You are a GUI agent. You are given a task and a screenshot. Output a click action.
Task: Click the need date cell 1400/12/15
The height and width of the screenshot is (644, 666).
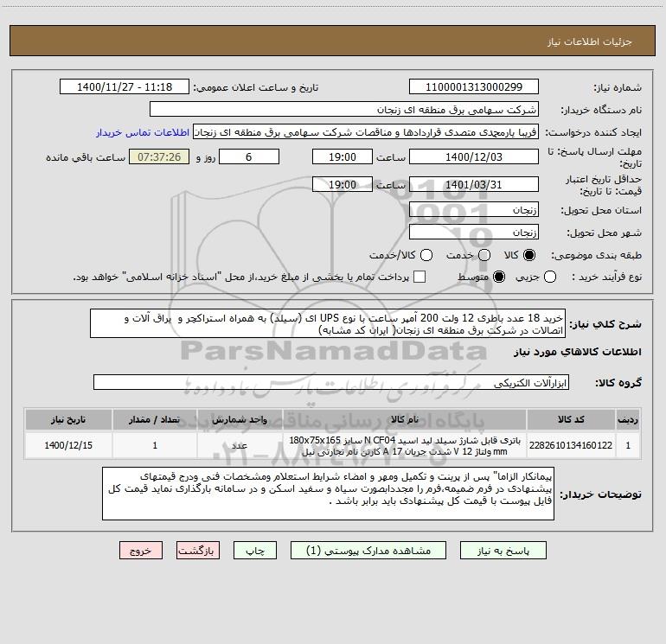coord(68,445)
